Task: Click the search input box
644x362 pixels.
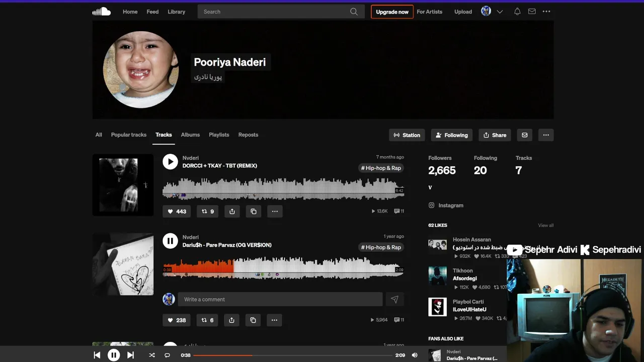Action: [281, 12]
